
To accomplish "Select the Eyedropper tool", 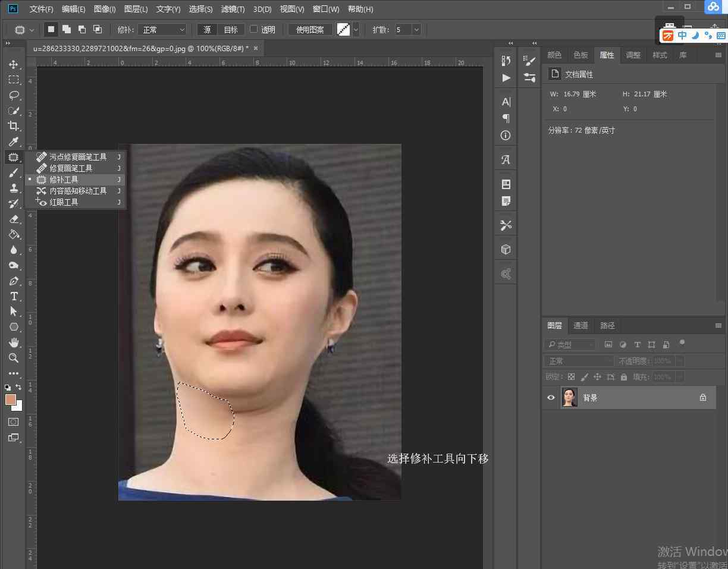I will point(13,142).
